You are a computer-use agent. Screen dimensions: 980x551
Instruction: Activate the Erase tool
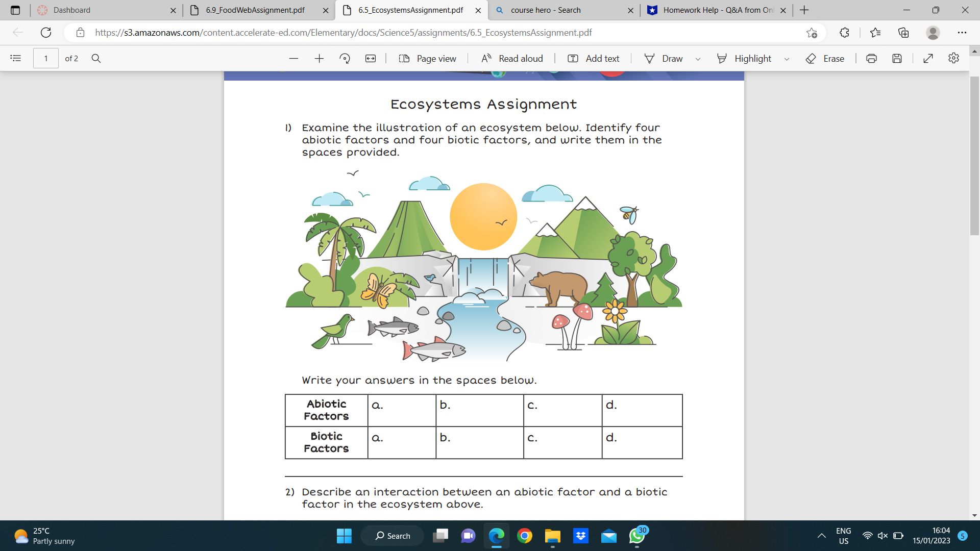pyautogui.click(x=825, y=58)
